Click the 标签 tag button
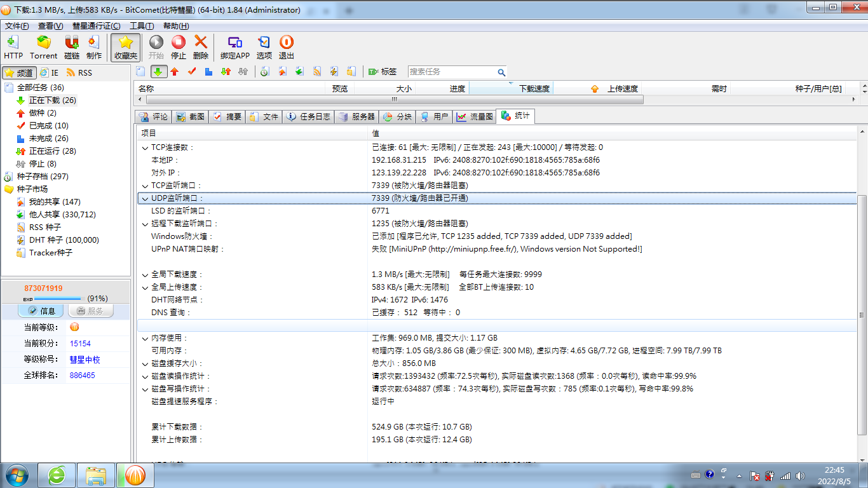 pyautogui.click(x=383, y=72)
